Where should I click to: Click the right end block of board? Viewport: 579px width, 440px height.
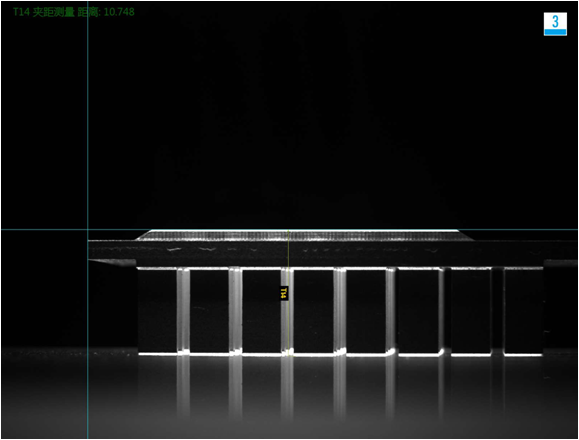coord(560,263)
